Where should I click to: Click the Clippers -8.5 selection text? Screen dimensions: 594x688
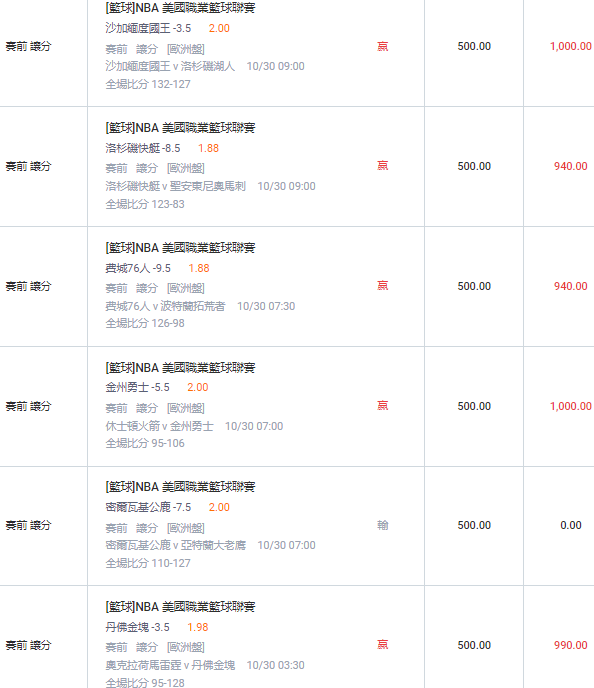pyautogui.click(x=143, y=148)
